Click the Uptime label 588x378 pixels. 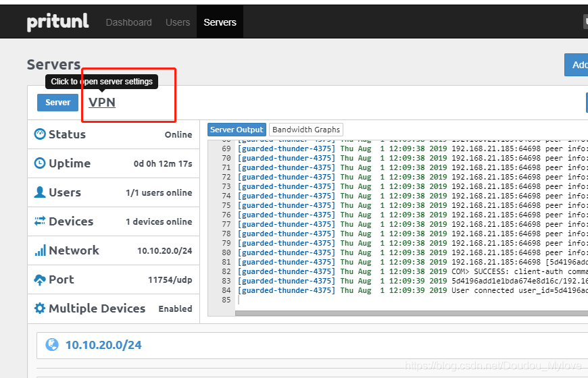click(70, 163)
